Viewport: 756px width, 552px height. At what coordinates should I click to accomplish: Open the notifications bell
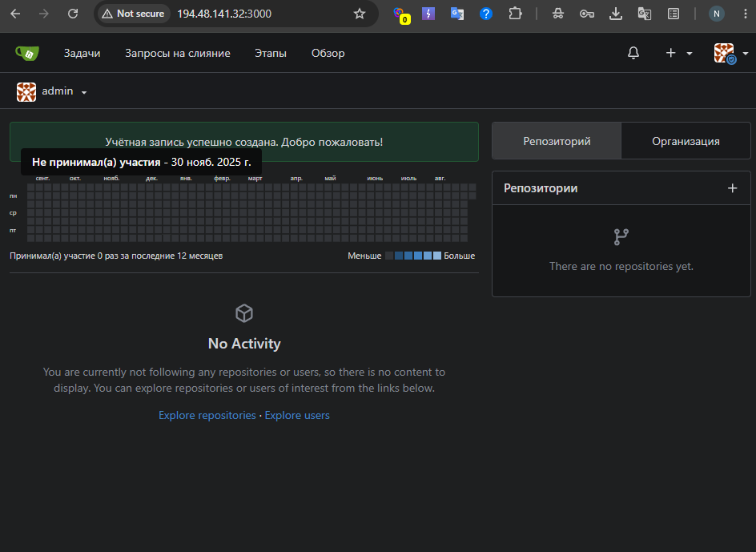[633, 53]
